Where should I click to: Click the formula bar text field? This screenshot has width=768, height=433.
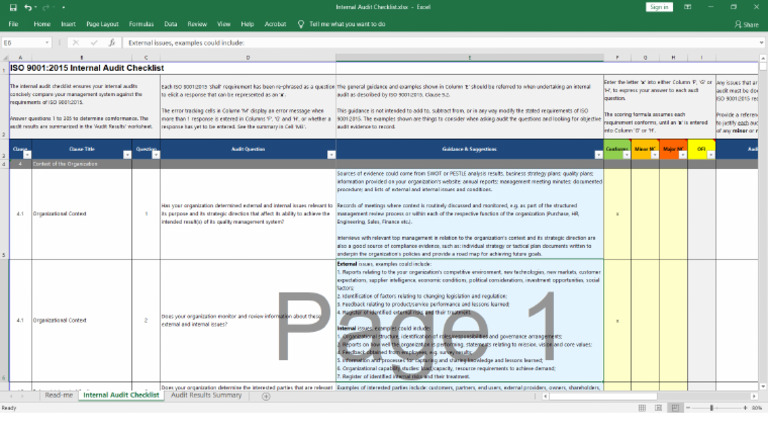coord(441,43)
